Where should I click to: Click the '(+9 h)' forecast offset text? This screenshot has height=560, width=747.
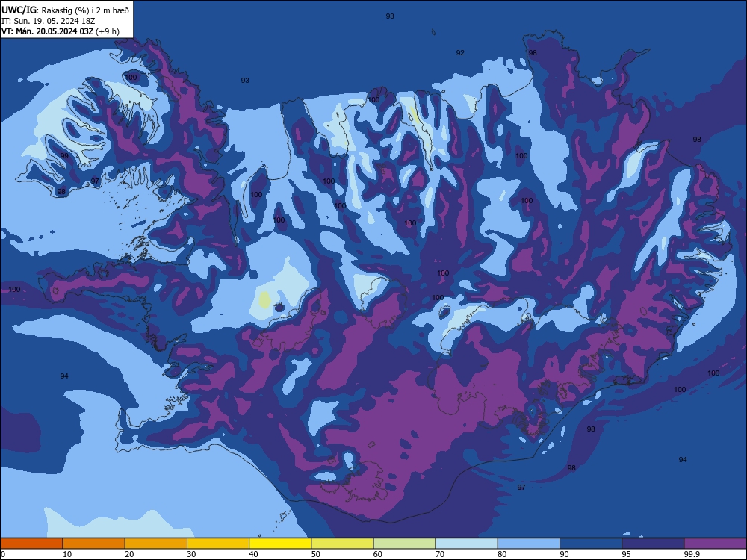click(x=107, y=32)
